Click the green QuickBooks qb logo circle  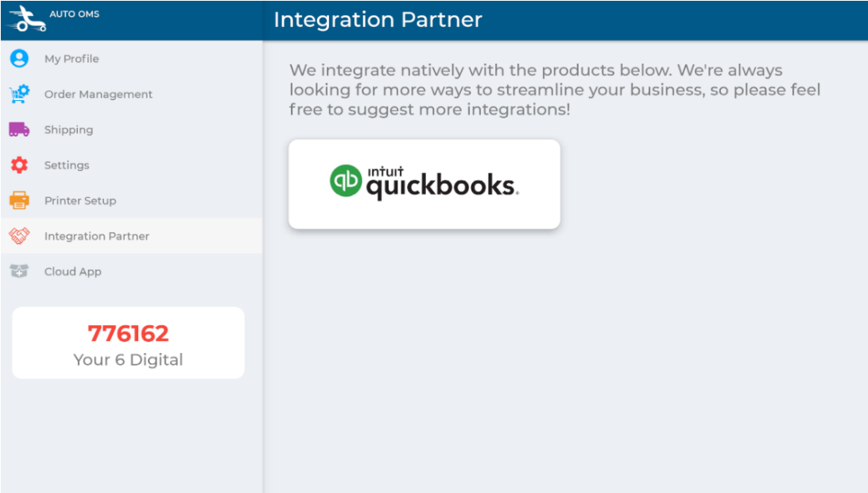pos(346,181)
